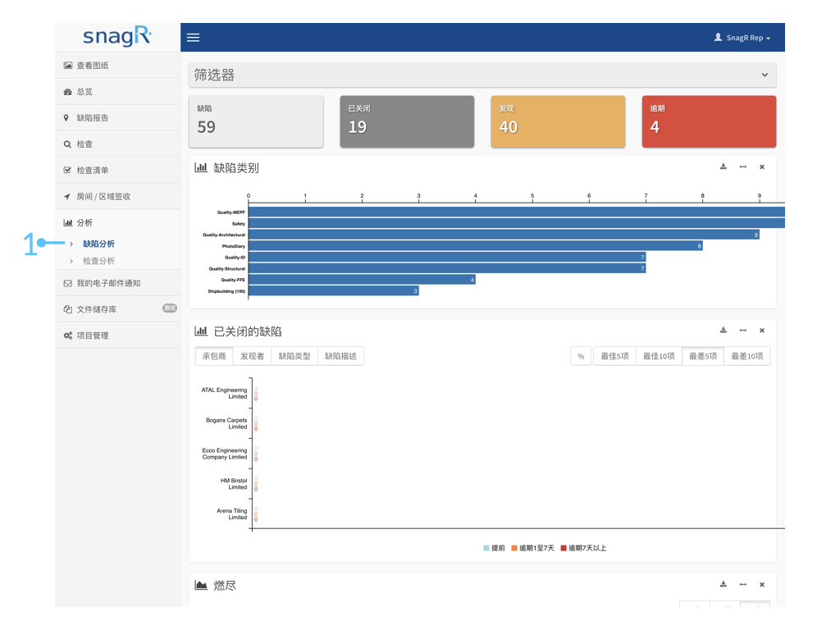
Task: Download the 缺陷类别 chart
Action: click(x=724, y=167)
